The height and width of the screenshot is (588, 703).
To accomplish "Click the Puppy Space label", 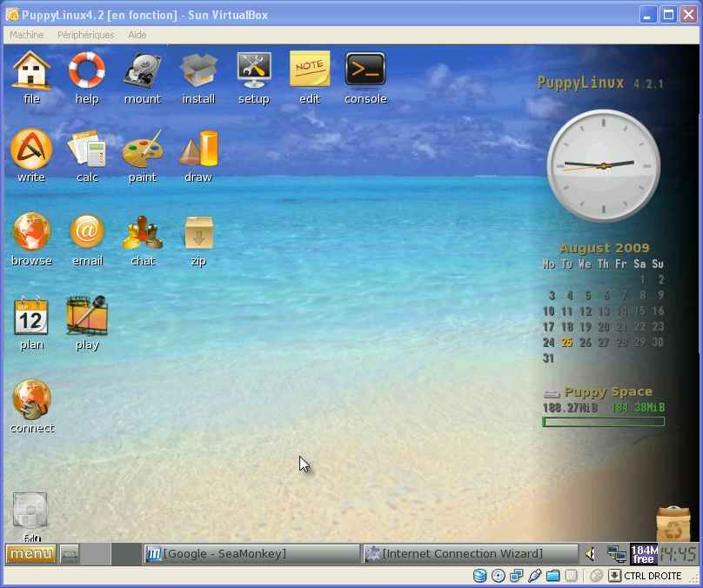I will pos(608,391).
